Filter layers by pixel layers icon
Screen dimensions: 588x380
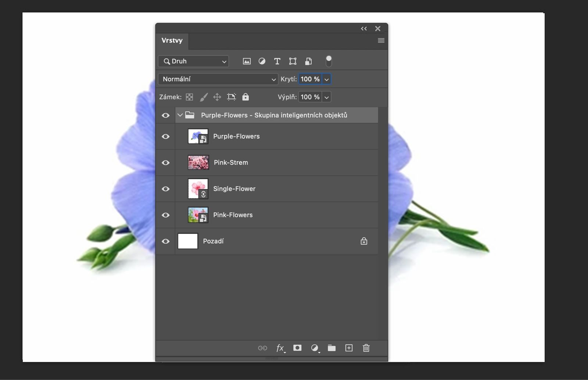247,61
